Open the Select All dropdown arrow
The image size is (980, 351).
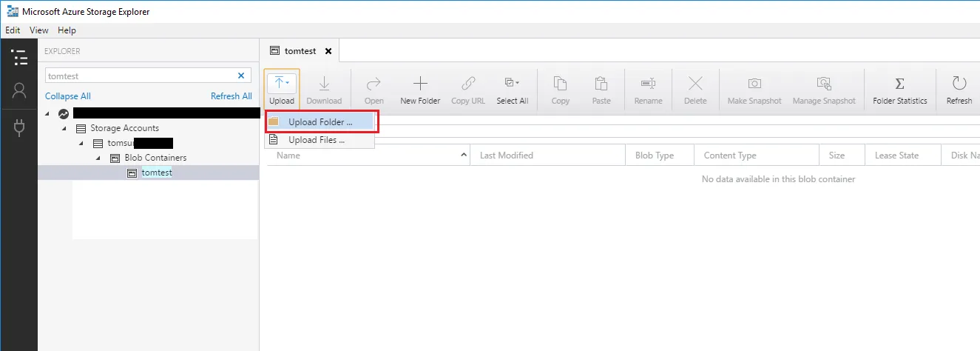click(x=518, y=83)
